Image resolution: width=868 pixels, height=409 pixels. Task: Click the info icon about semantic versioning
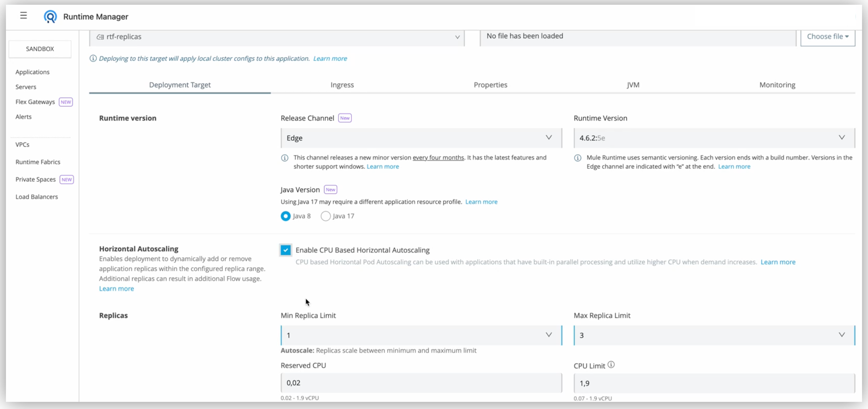point(578,158)
